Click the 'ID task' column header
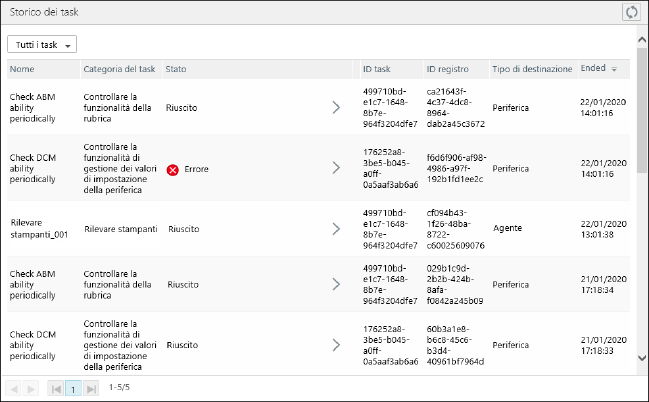The image size is (649, 402). coord(376,69)
